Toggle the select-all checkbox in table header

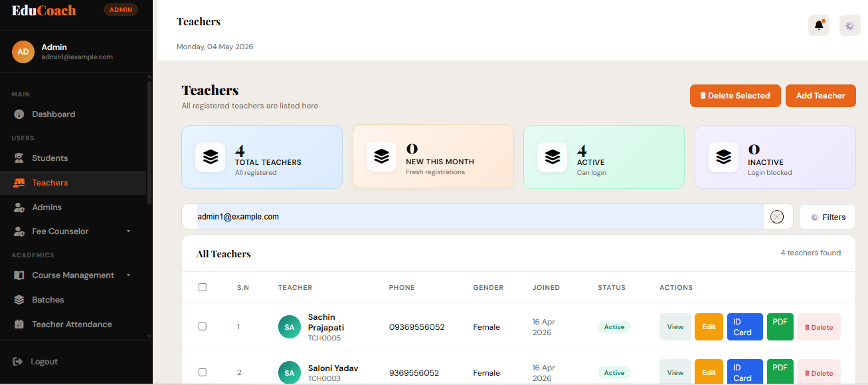pos(203,287)
